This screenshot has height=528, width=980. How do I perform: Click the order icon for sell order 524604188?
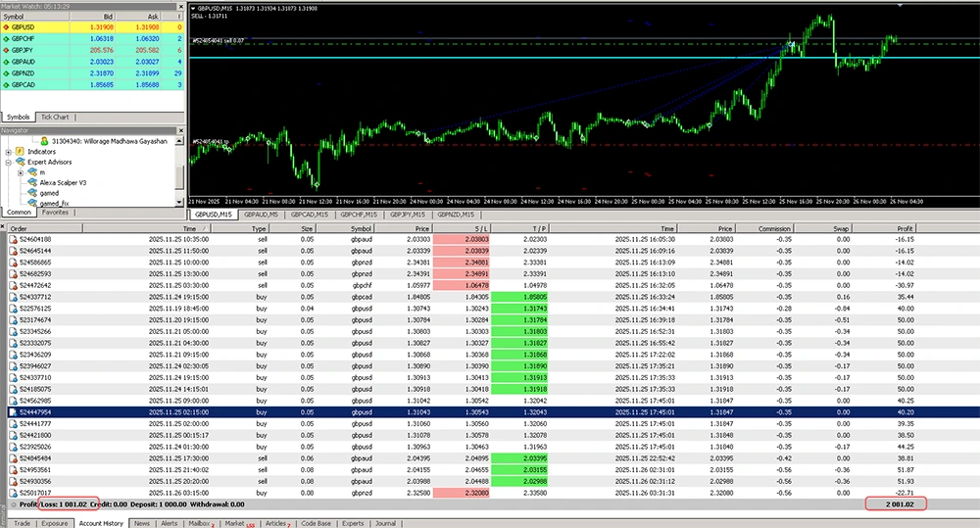pyautogui.click(x=13, y=239)
